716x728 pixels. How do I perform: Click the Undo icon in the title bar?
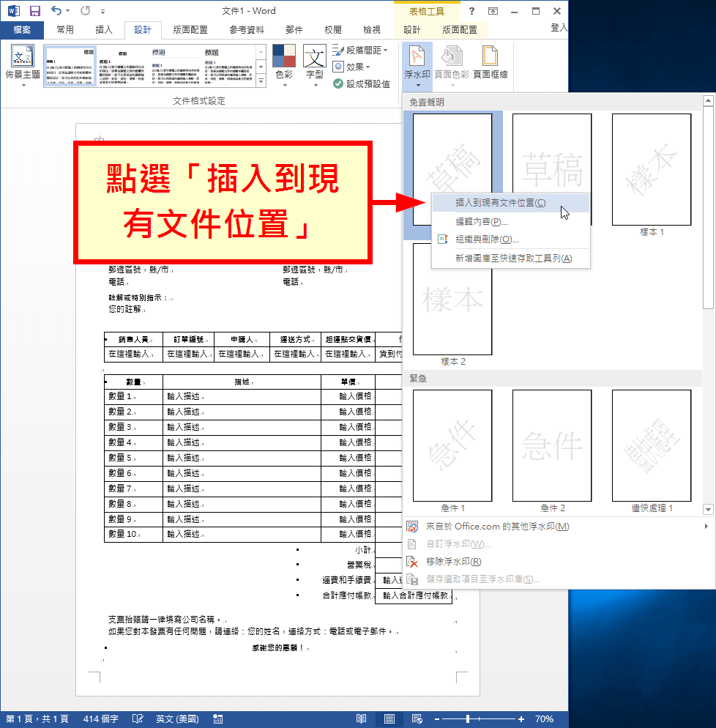56,10
